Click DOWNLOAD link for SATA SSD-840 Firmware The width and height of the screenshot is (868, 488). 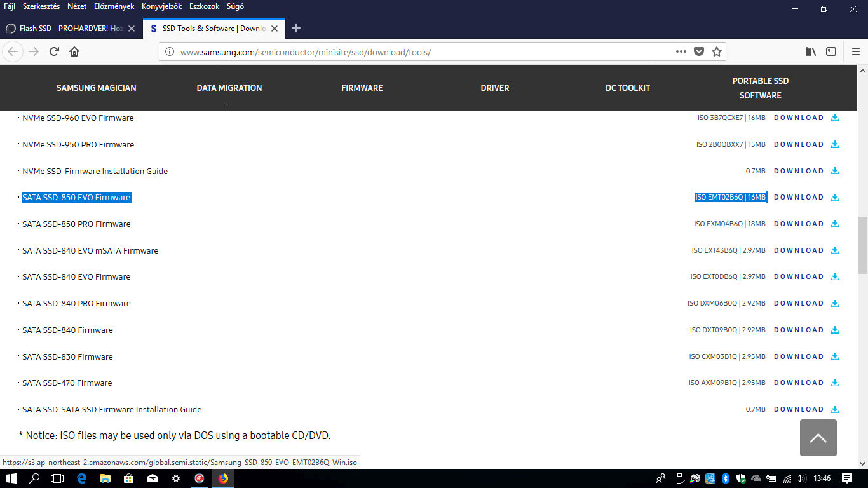tap(799, 330)
